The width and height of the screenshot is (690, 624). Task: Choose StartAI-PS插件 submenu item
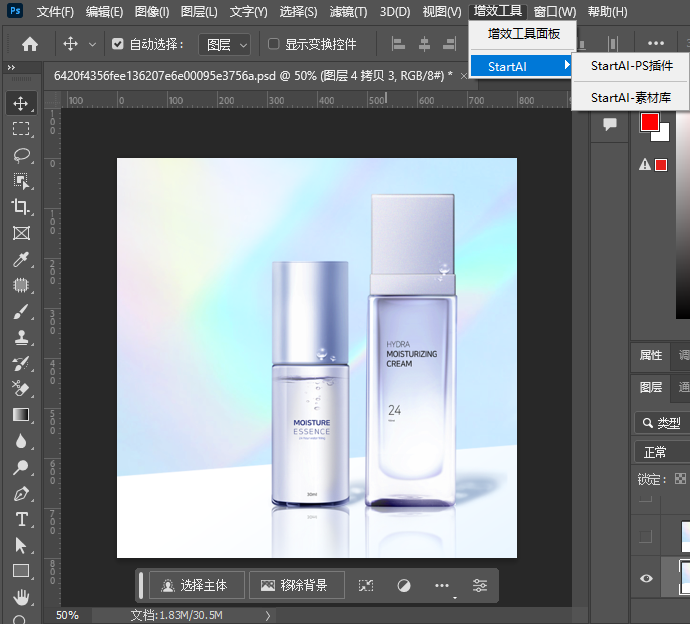click(631, 66)
